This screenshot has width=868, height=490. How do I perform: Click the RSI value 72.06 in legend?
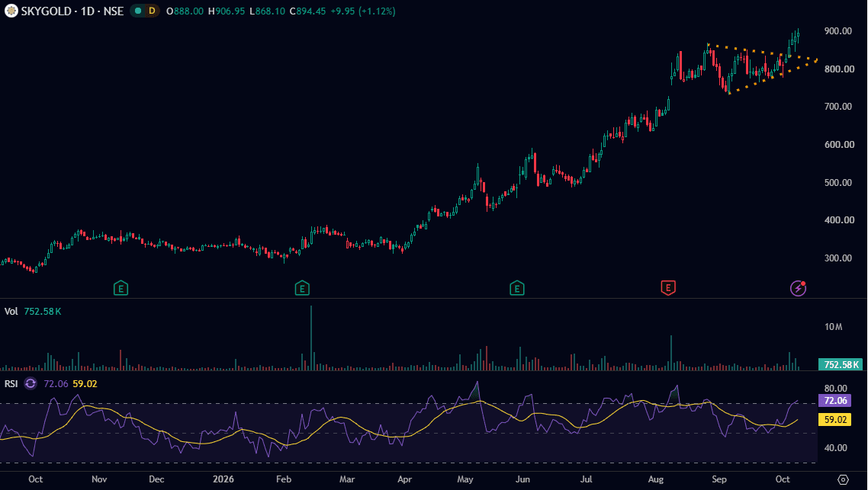click(56, 384)
